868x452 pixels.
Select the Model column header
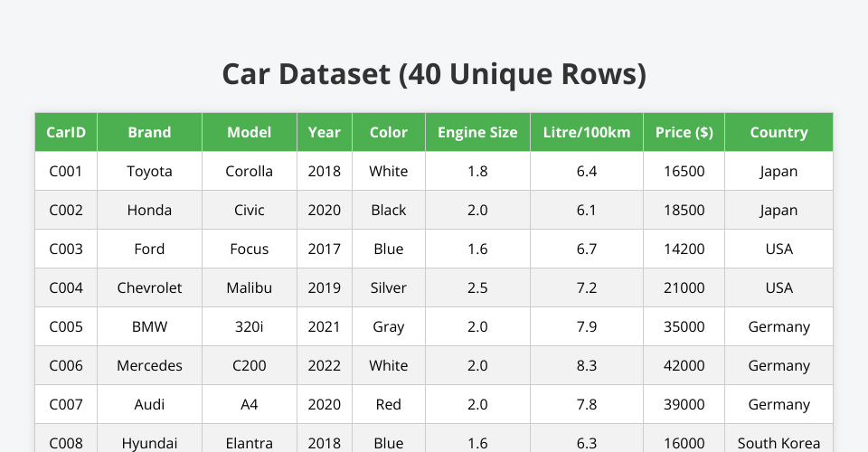pos(250,132)
